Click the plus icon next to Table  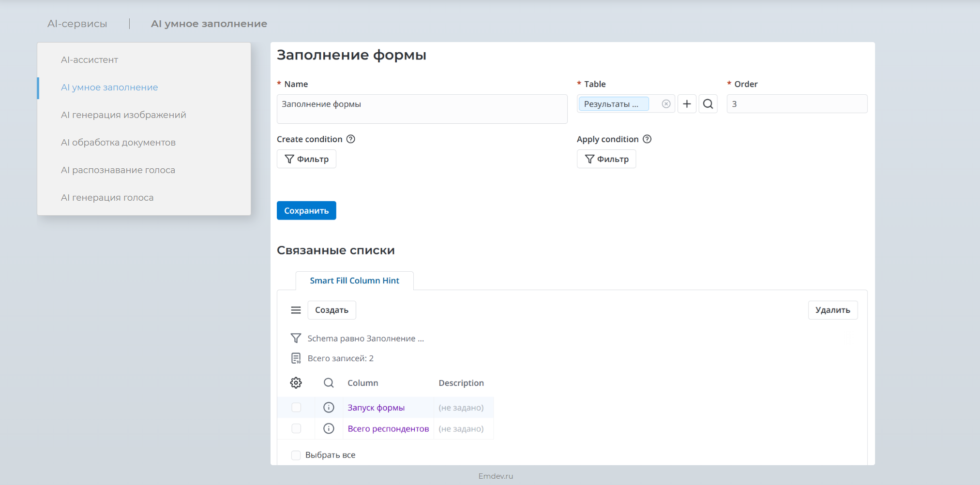[x=687, y=104]
